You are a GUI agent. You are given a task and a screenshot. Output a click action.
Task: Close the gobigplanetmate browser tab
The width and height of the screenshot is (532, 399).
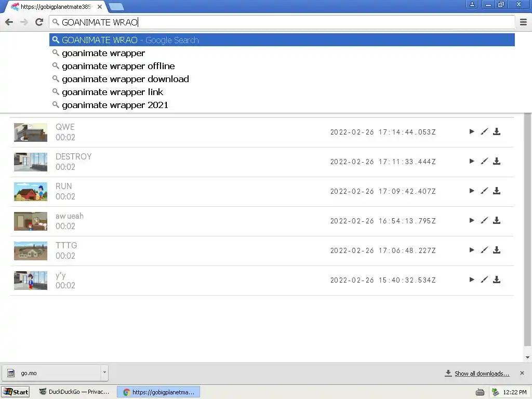[x=100, y=6]
